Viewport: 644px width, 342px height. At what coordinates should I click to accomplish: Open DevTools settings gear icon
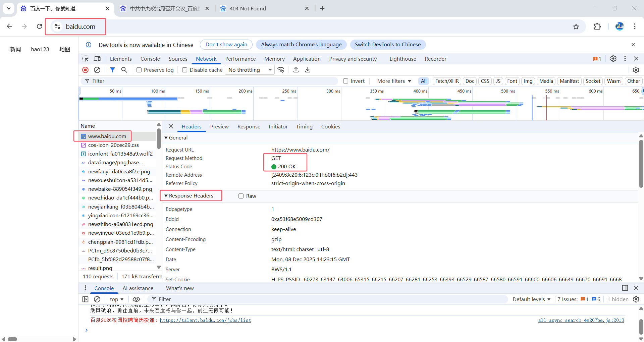(613, 59)
